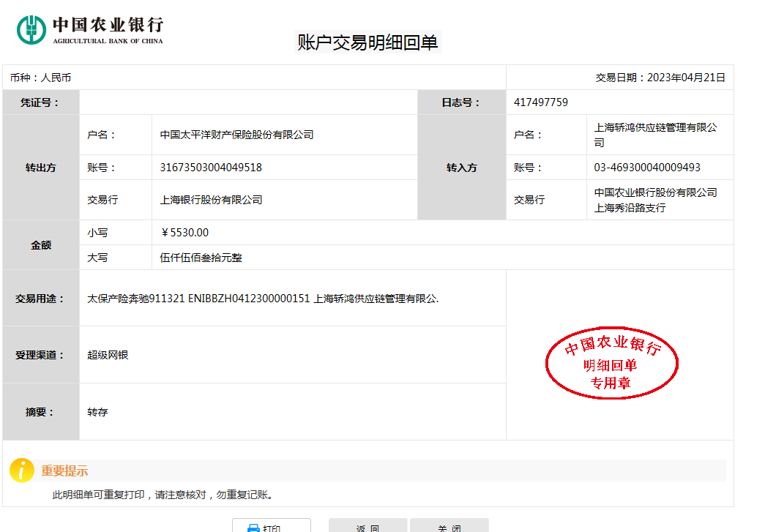Click the amount ￥5530.00
This screenshot has width=765, height=532.
[184, 233]
